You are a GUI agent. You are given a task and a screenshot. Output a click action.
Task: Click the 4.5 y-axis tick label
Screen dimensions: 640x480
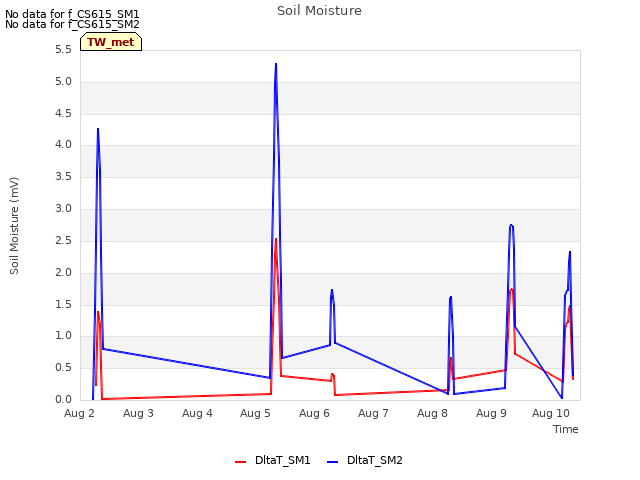(x=63, y=113)
